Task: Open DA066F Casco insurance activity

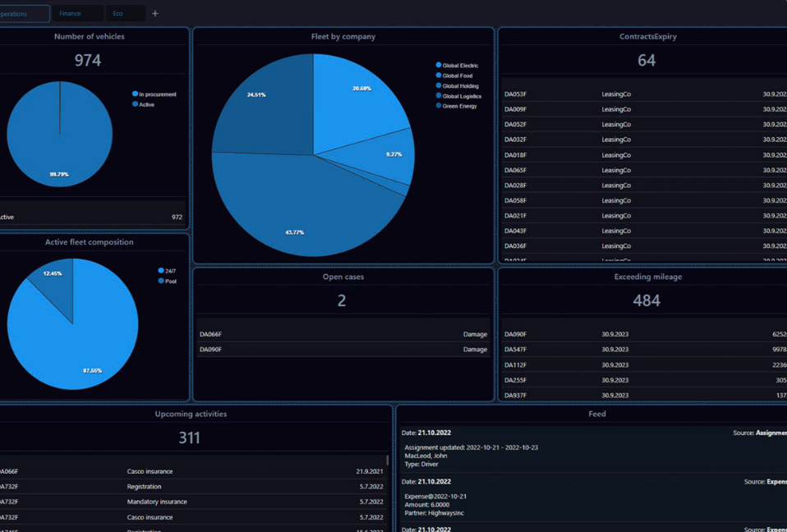Action: coord(150,471)
